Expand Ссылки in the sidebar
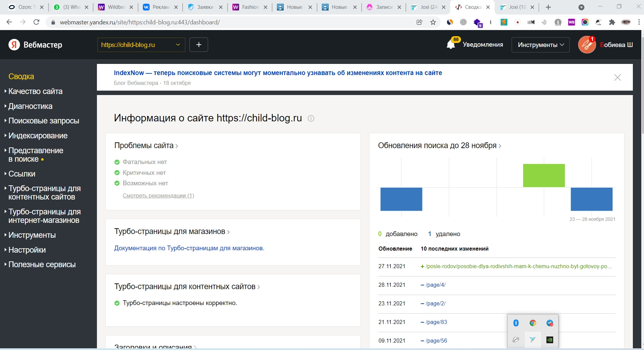 (x=22, y=174)
